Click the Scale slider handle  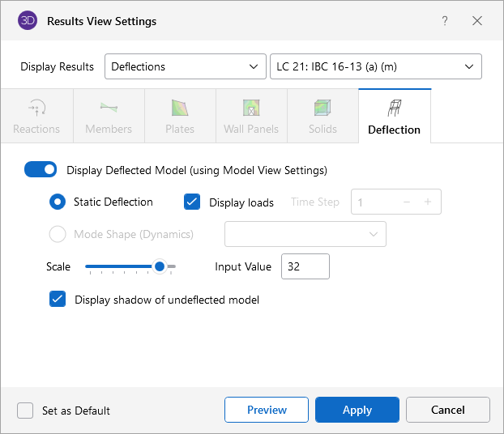click(160, 266)
